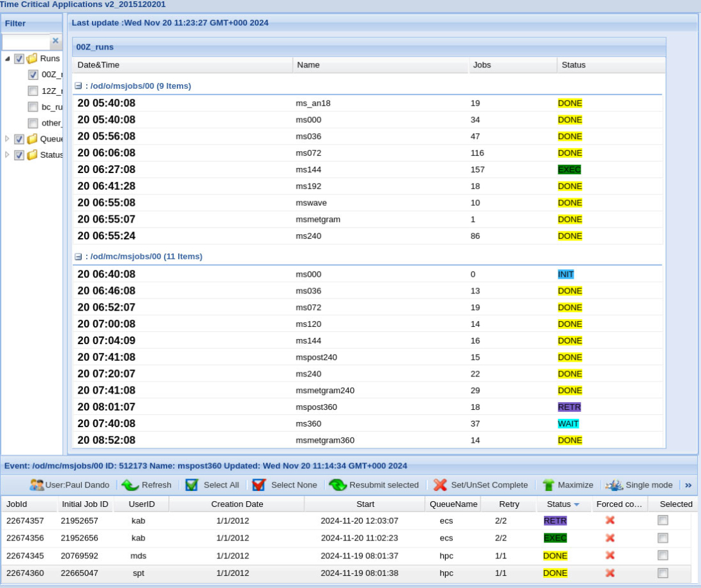Click the Set/UnSet Complete button label
This screenshot has width=701, height=588.
(x=489, y=484)
